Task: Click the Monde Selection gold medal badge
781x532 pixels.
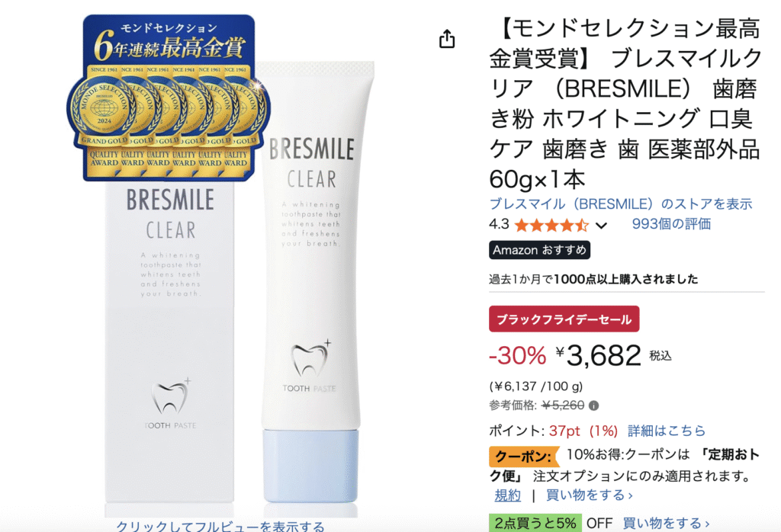Action: 169,98
